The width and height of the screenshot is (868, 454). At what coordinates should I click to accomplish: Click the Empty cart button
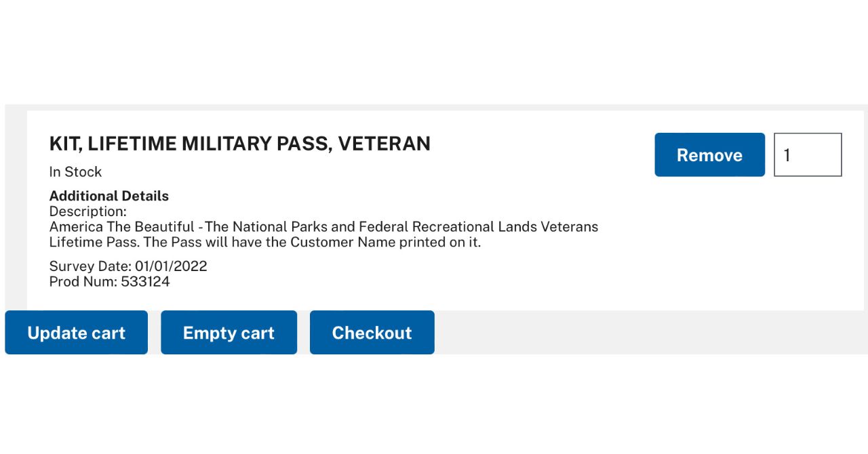[x=229, y=333]
